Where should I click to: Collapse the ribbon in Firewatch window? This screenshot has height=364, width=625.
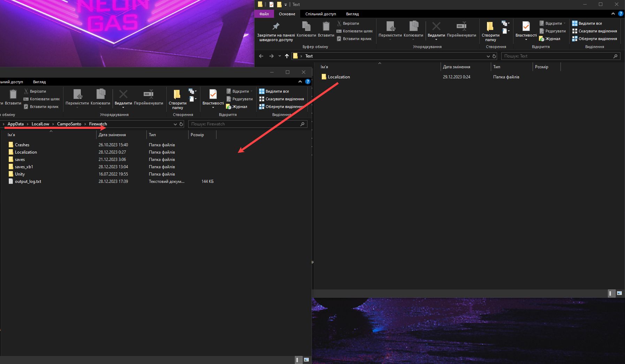(300, 82)
